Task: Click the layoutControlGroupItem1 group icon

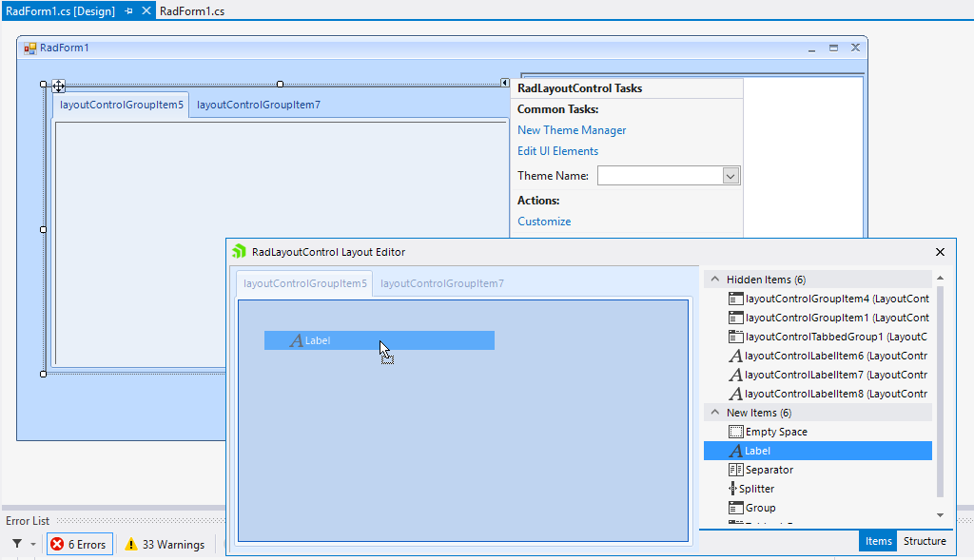Action: click(x=735, y=318)
